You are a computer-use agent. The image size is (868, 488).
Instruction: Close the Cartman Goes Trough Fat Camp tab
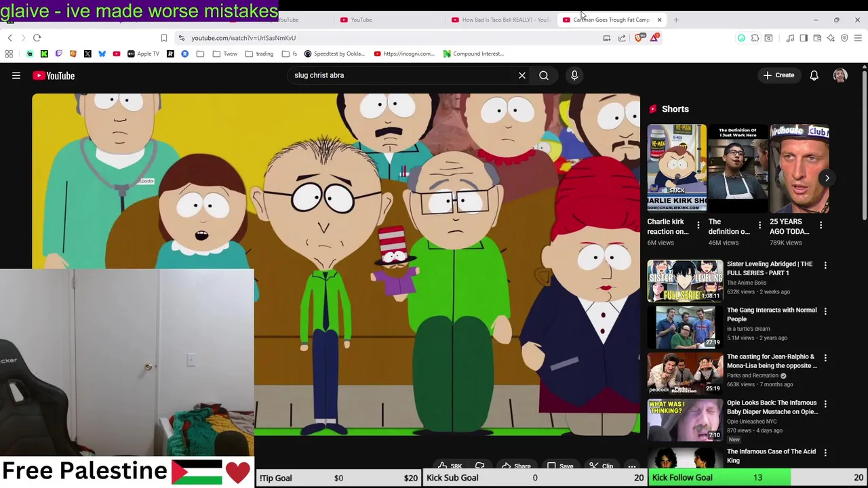point(659,20)
